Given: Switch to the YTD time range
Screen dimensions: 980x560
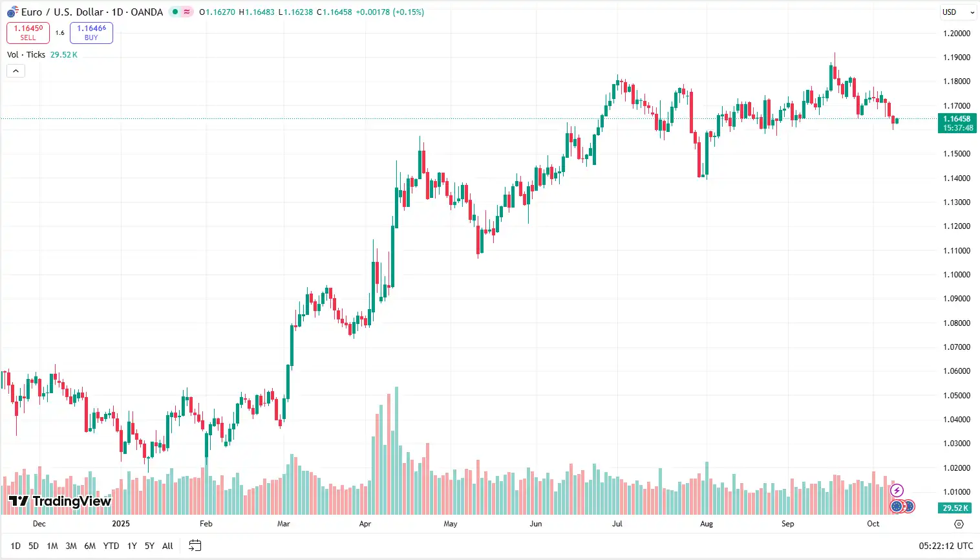Looking at the screenshot, I should [111, 546].
